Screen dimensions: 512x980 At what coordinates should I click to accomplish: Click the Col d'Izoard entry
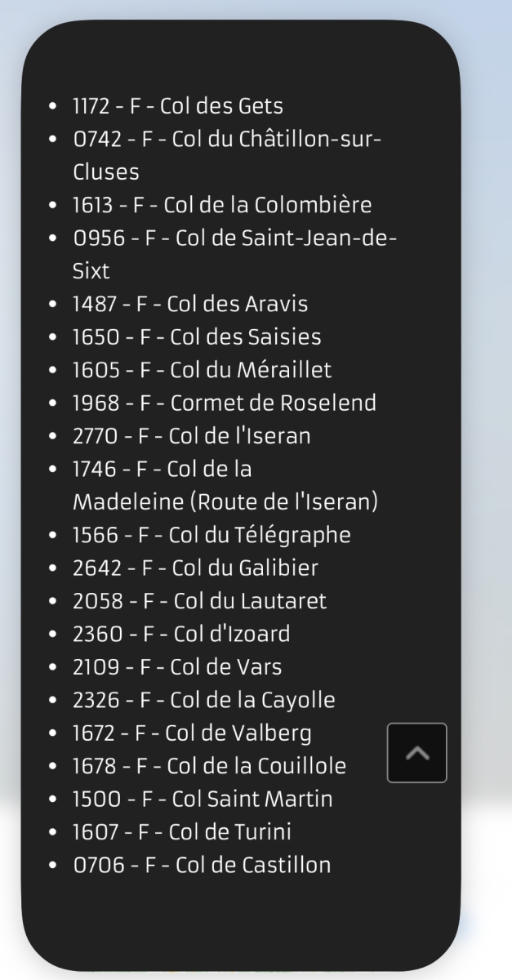(x=181, y=634)
